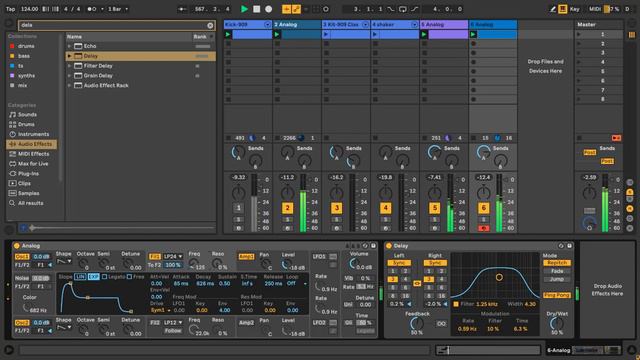
Task: Click the Delay Dry/Wet knob
Action: (x=556, y=323)
